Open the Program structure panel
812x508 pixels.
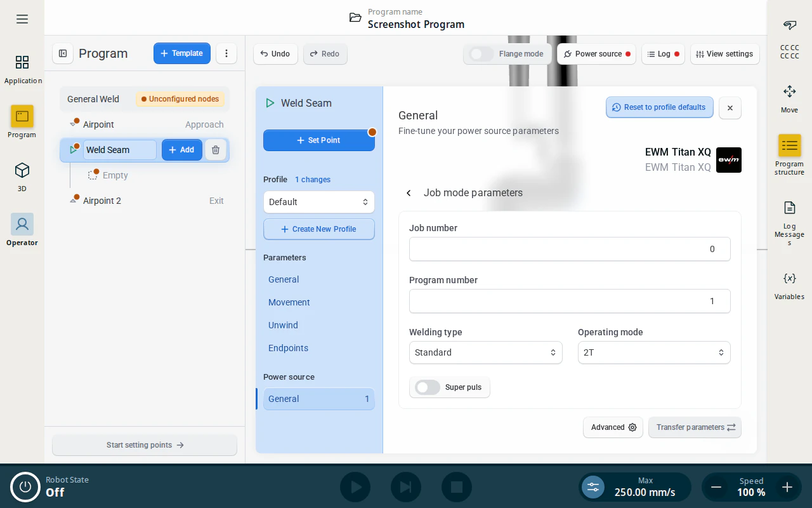(x=790, y=154)
